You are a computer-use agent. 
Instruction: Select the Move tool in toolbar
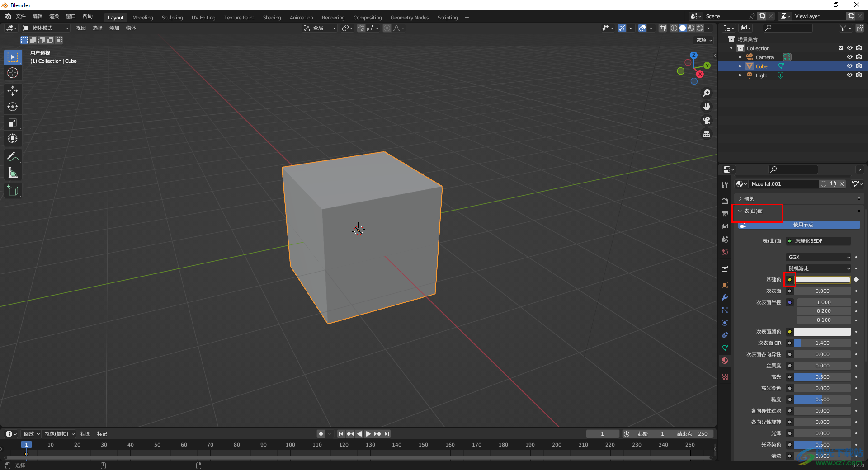[13, 91]
